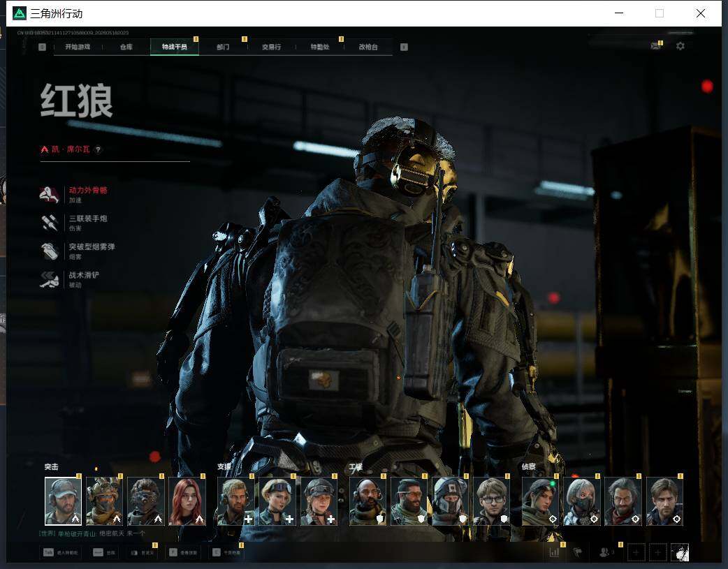Click the second bottom shortcut button 仓库
The image size is (728, 569).
105,552
